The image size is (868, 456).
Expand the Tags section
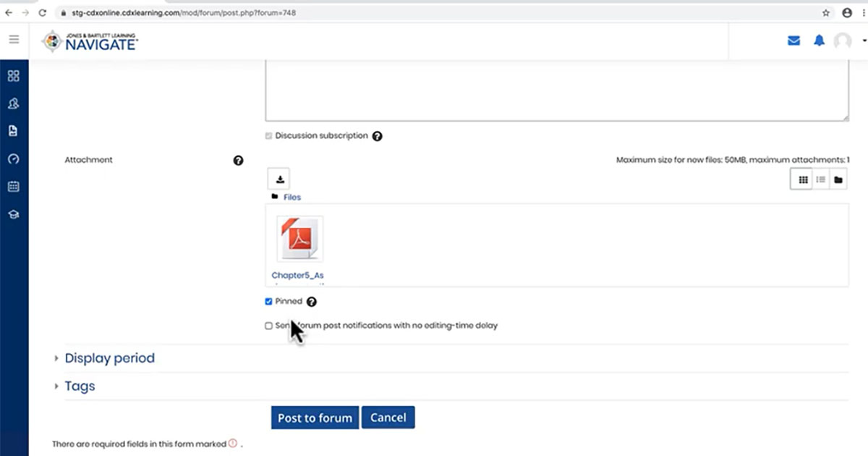pos(80,387)
